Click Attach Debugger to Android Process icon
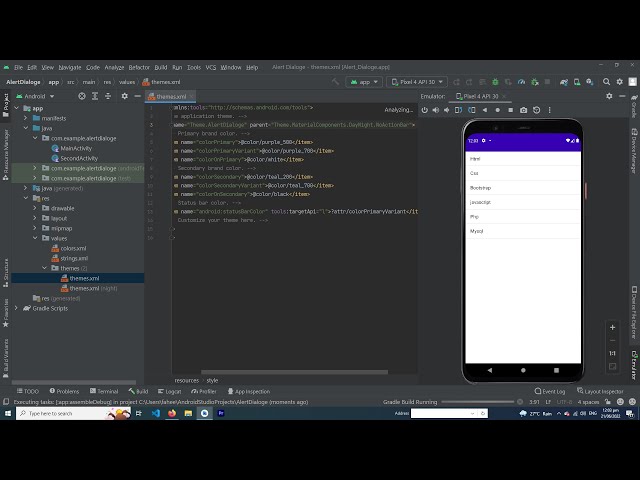This screenshot has width=640, height=480. pyautogui.click(x=535, y=82)
